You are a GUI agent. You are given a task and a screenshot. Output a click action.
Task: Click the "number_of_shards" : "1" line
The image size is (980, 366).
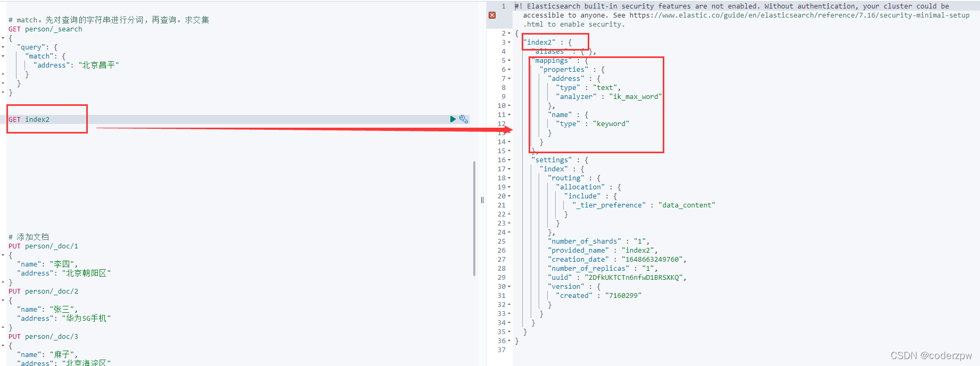(x=598, y=242)
